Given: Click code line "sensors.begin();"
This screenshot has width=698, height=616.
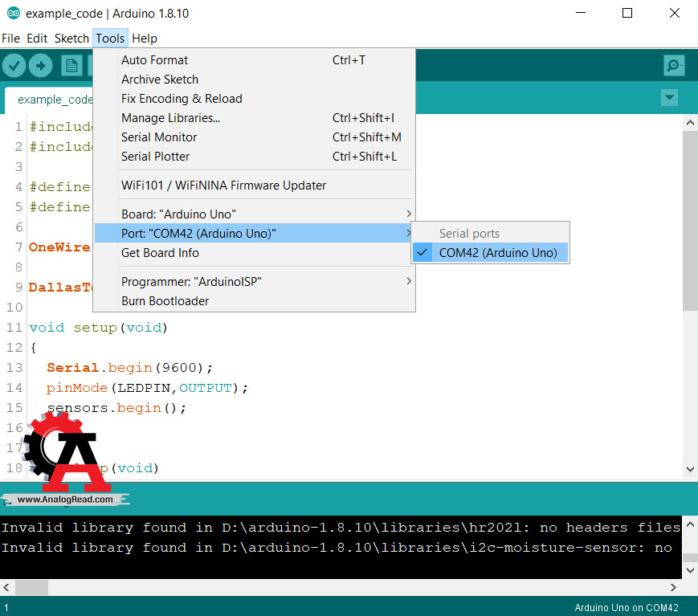Looking at the screenshot, I should pos(116,408).
